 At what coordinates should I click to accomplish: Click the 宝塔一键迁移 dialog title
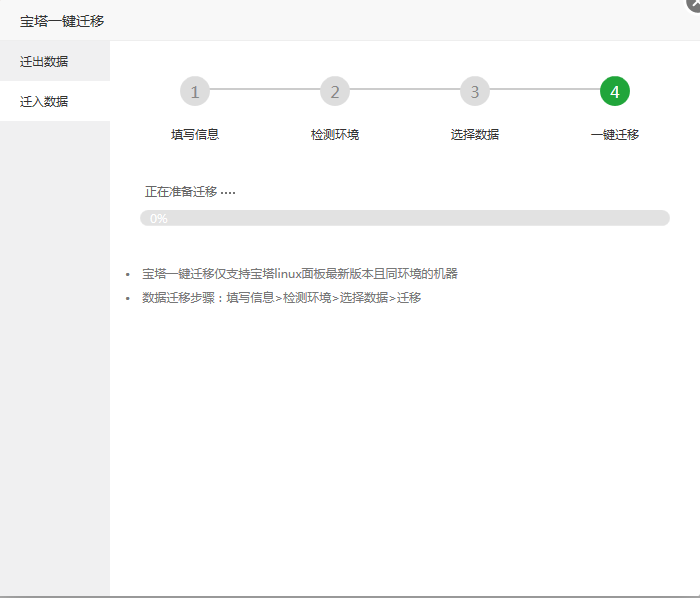click(62, 21)
